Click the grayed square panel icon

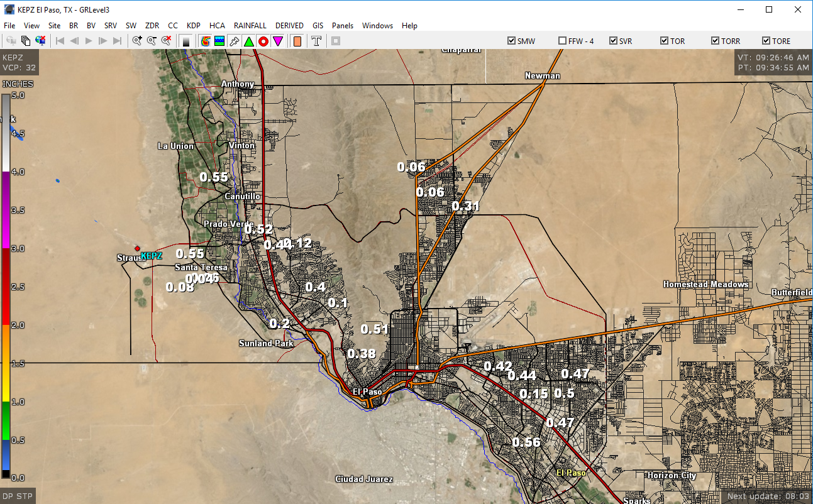coord(336,41)
